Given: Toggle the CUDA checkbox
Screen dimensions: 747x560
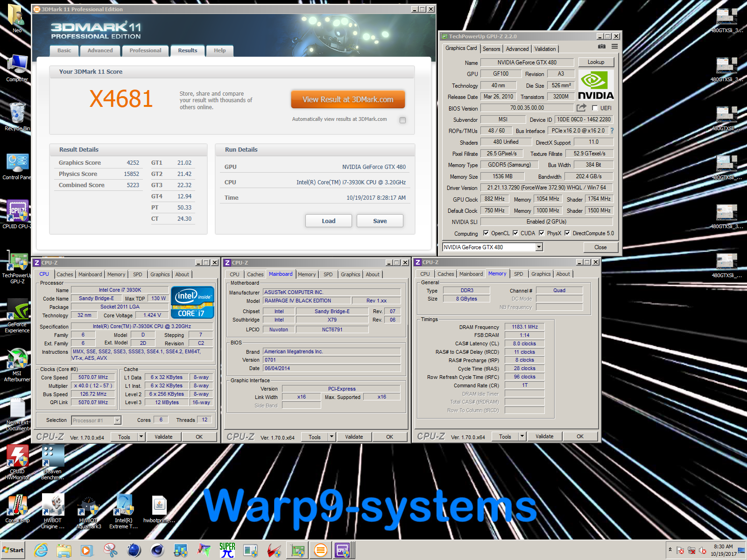Looking at the screenshot, I should (x=515, y=233).
